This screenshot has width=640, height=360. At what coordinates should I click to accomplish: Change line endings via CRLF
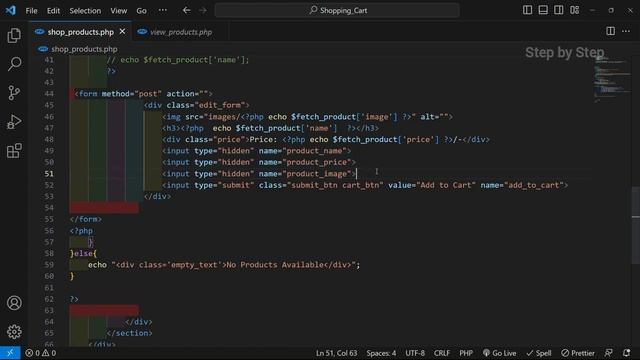point(442,353)
